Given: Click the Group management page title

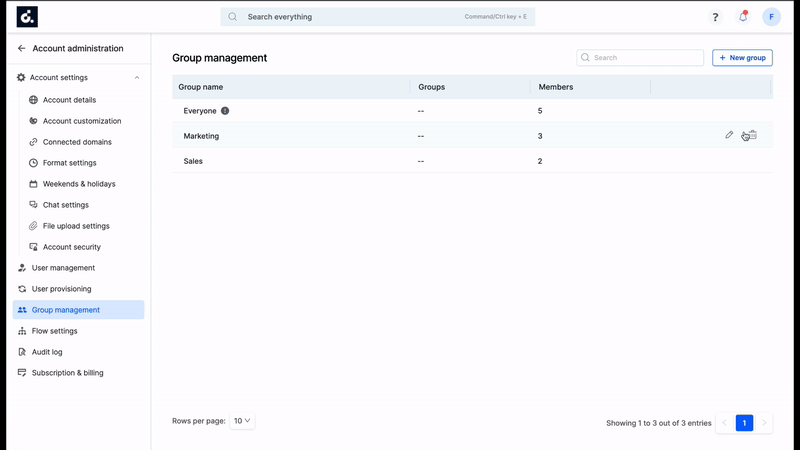Looking at the screenshot, I should [219, 58].
